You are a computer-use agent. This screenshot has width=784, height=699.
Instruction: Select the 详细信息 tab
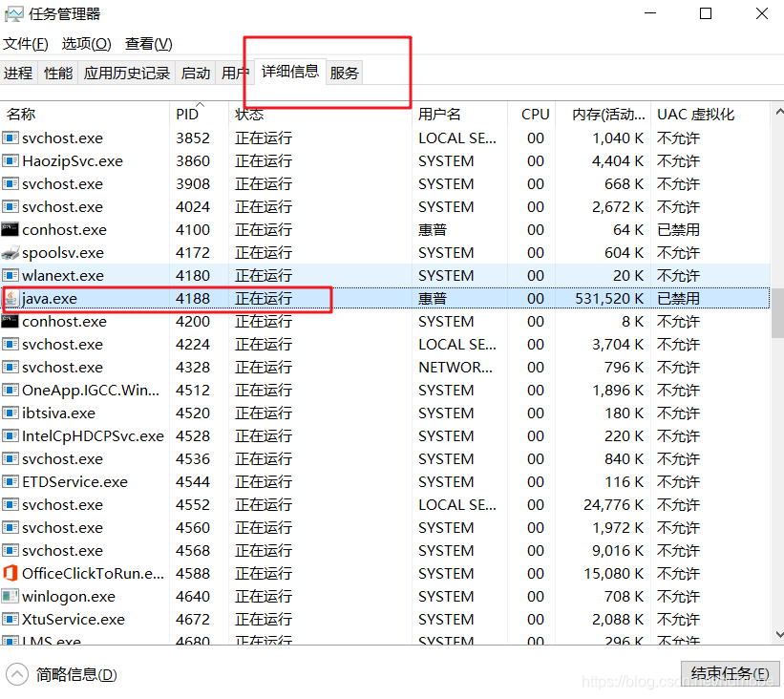point(290,72)
